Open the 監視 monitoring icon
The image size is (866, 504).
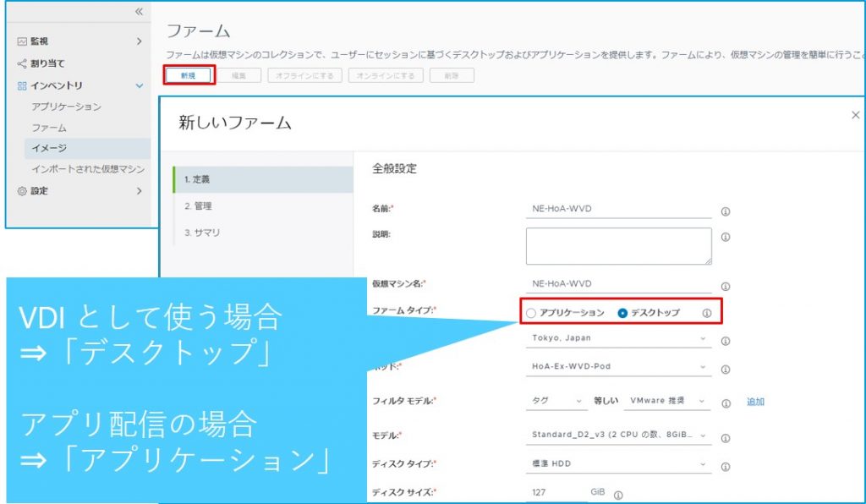[x=22, y=41]
